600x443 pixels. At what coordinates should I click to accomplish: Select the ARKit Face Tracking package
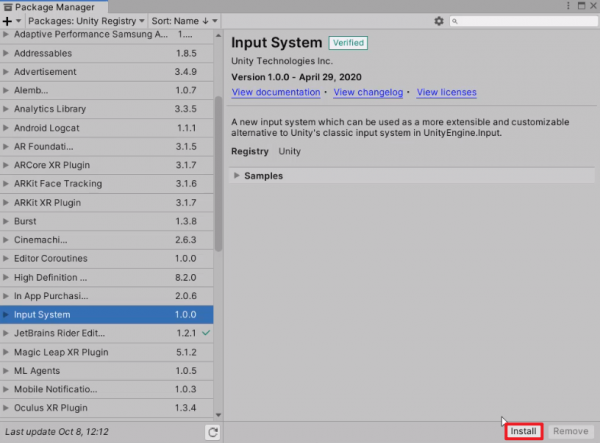pyautogui.click(x=107, y=184)
